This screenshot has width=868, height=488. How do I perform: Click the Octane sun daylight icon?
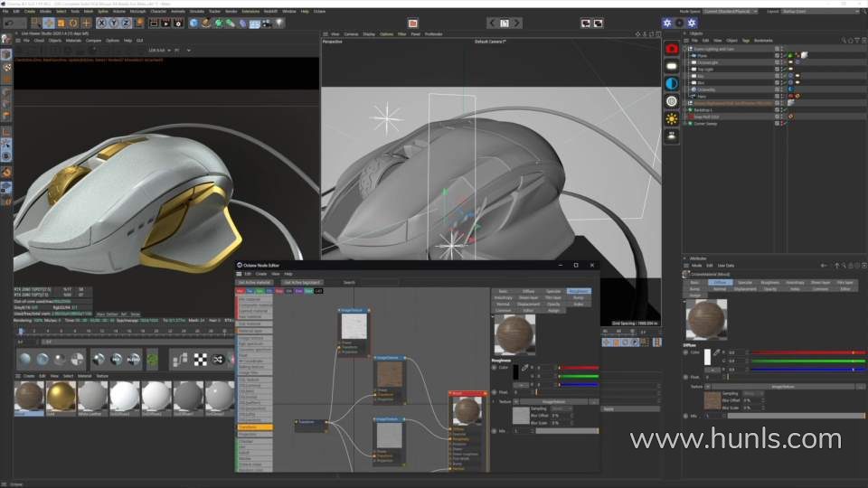(672, 118)
